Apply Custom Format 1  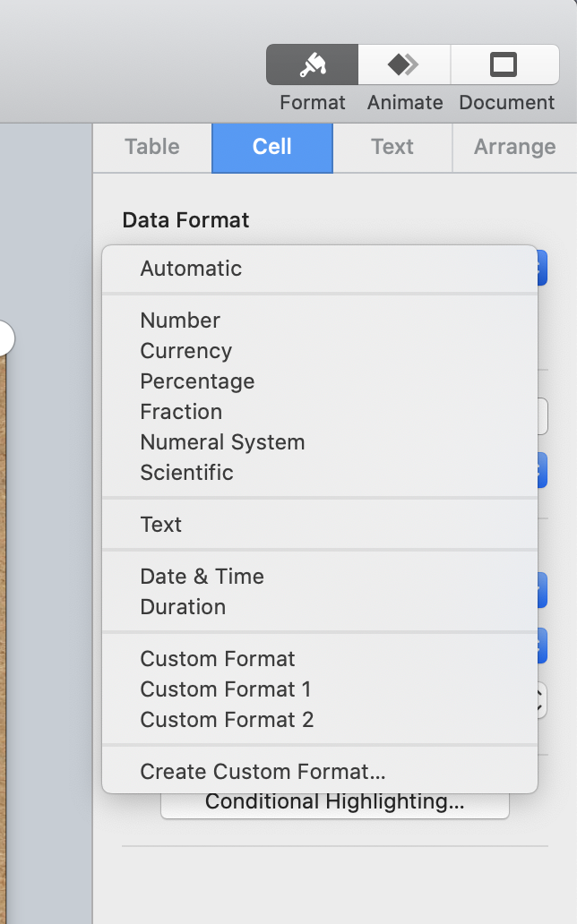226,689
